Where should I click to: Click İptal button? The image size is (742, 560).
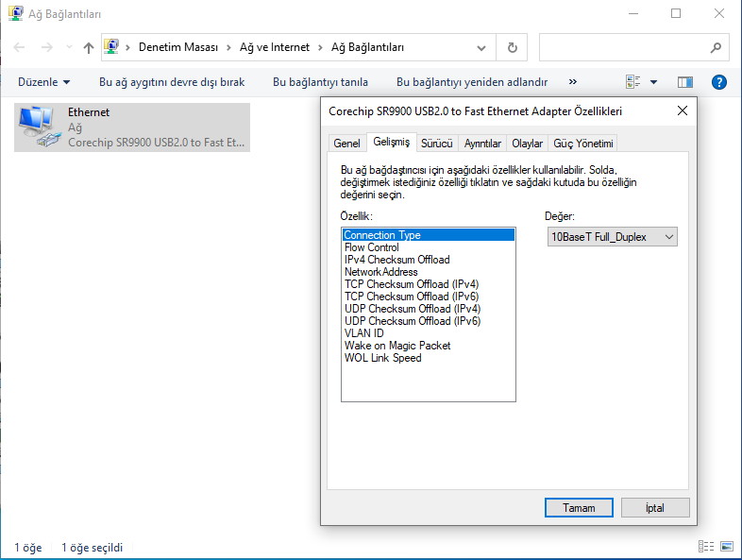point(655,508)
